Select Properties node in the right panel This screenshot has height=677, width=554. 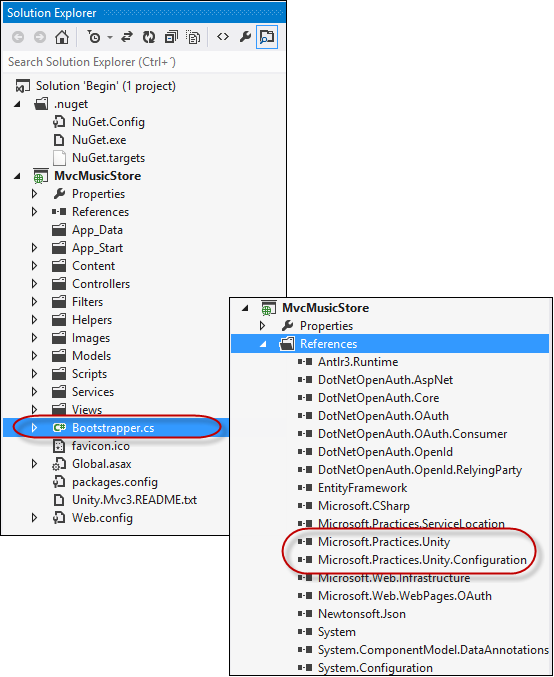[x=326, y=326]
